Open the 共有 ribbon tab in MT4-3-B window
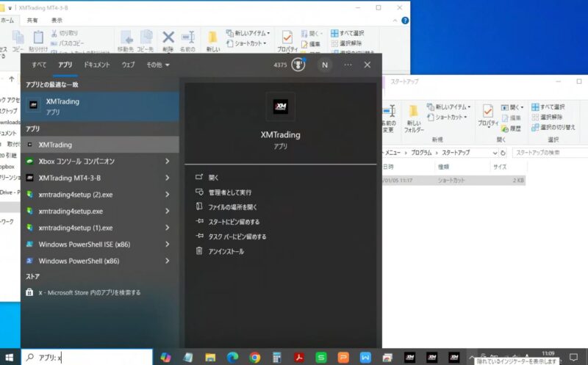 coord(32,21)
